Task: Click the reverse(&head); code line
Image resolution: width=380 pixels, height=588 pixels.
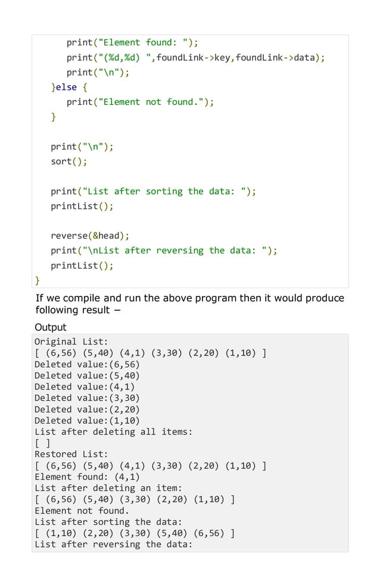Action: [x=90, y=236]
